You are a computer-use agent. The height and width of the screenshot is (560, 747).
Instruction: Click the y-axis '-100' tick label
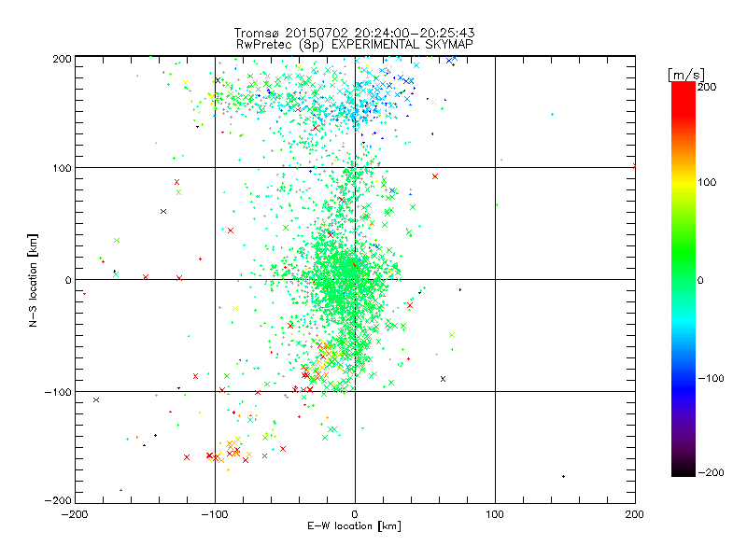[58, 392]
